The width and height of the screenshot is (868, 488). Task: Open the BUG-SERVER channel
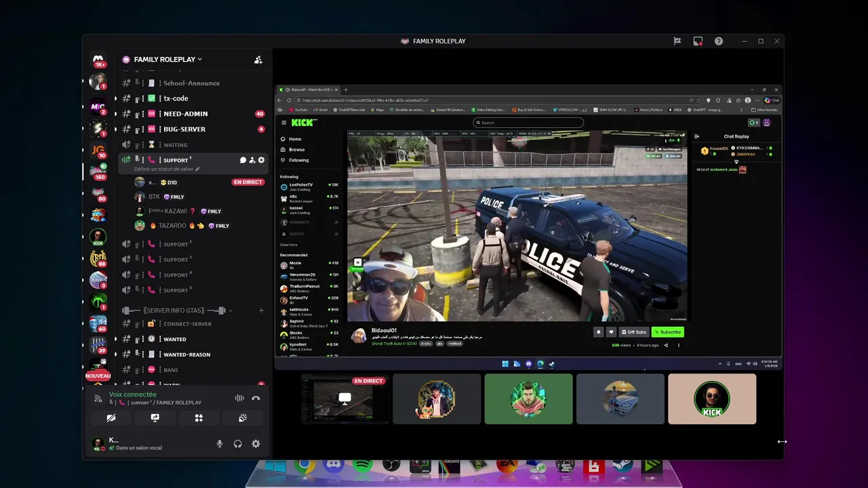(192, 129)
